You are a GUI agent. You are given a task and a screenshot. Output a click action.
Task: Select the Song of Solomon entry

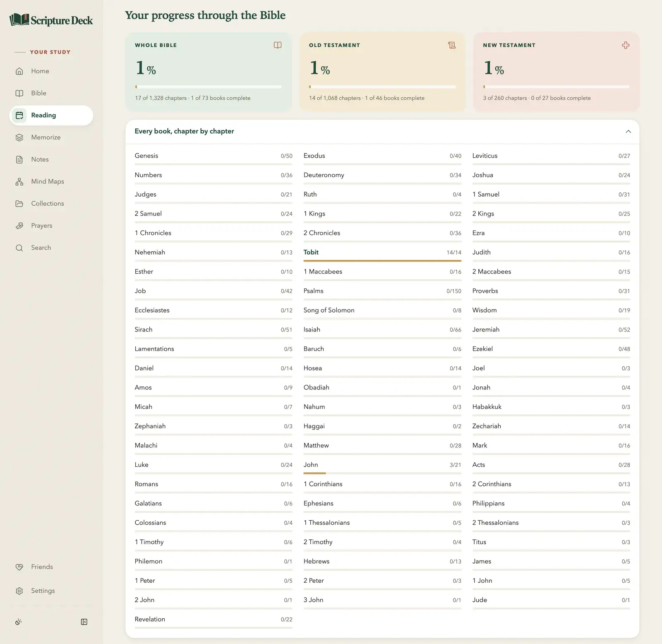click(x=382, y=312)
